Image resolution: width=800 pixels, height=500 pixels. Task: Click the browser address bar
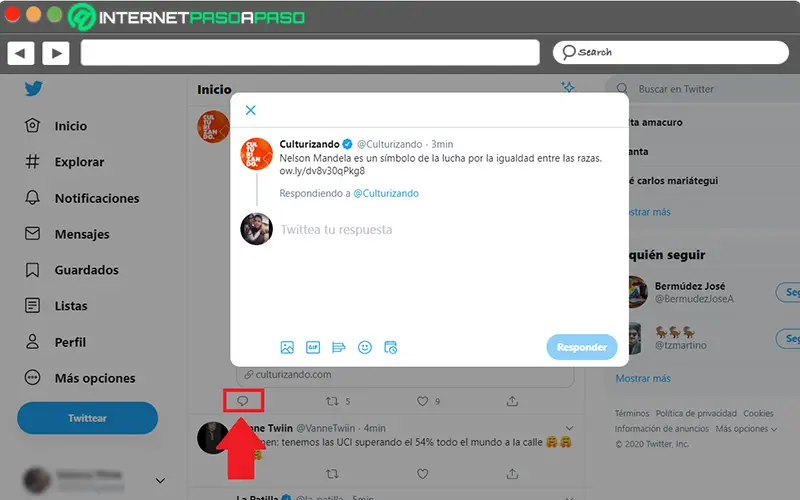coord(310,53)
